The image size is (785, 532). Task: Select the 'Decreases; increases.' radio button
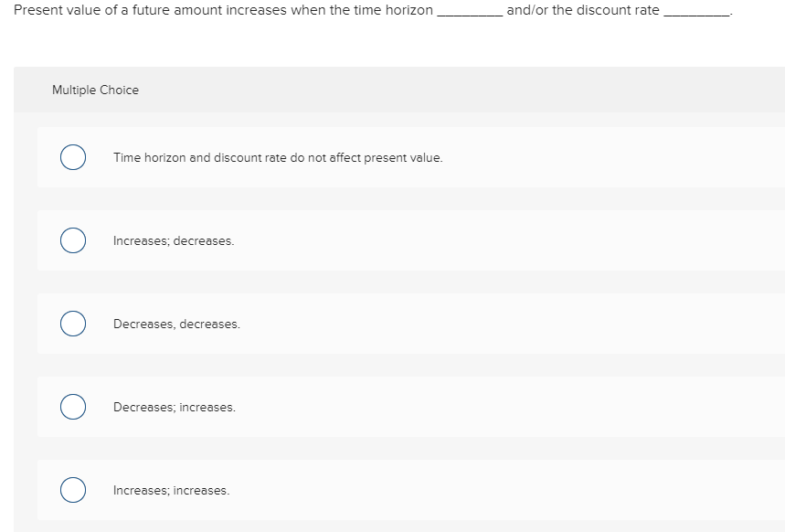pos(73,407)
